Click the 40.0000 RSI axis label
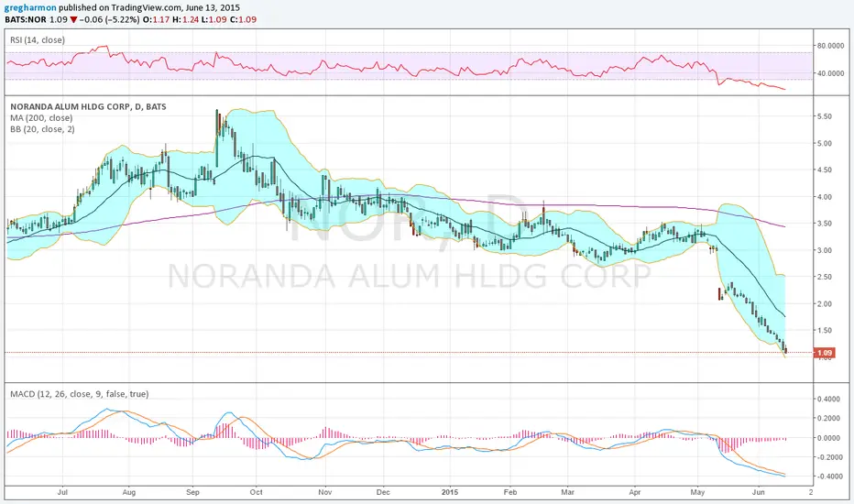 (x=830, y=73)
